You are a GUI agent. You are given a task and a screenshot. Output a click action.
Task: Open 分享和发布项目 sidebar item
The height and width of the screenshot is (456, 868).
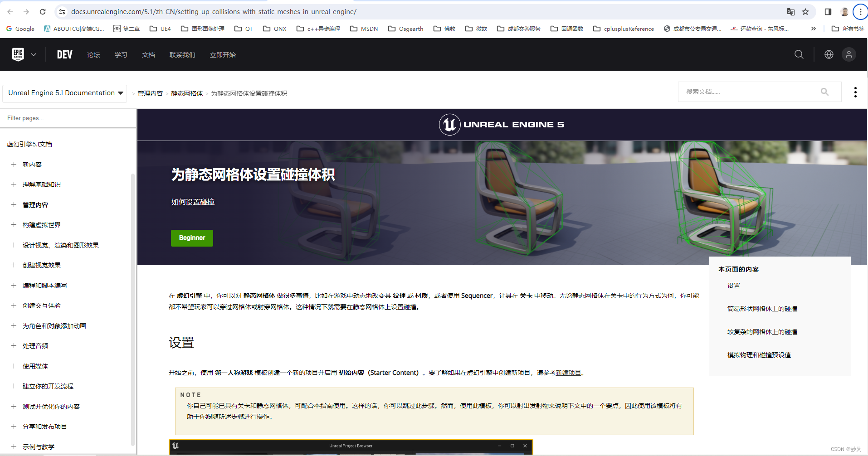pyautogui.click(x=45, y=427)
